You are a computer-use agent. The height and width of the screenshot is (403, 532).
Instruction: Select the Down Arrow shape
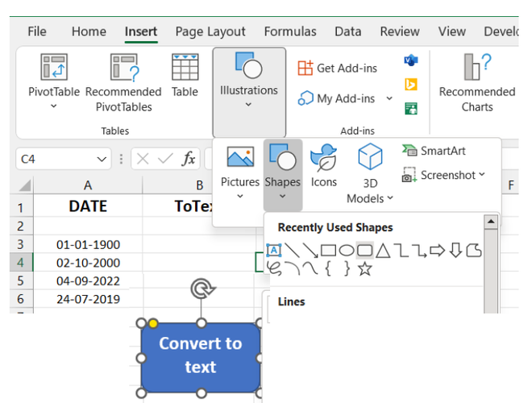click(455, 251)
